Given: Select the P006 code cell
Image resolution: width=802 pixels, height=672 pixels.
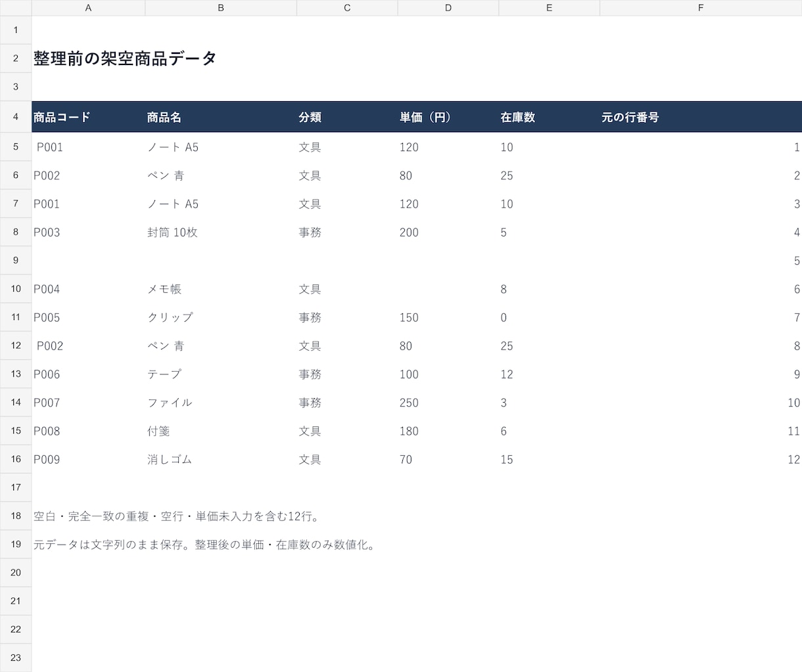Looking at the screenshot, I should pyautogui.click(x=88, y=374).
